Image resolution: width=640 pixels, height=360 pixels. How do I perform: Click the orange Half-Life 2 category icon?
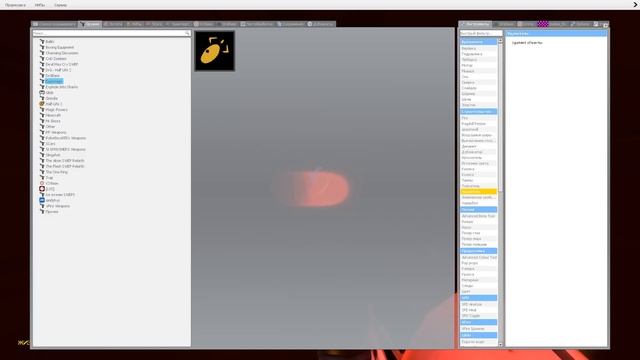[42, 104]
